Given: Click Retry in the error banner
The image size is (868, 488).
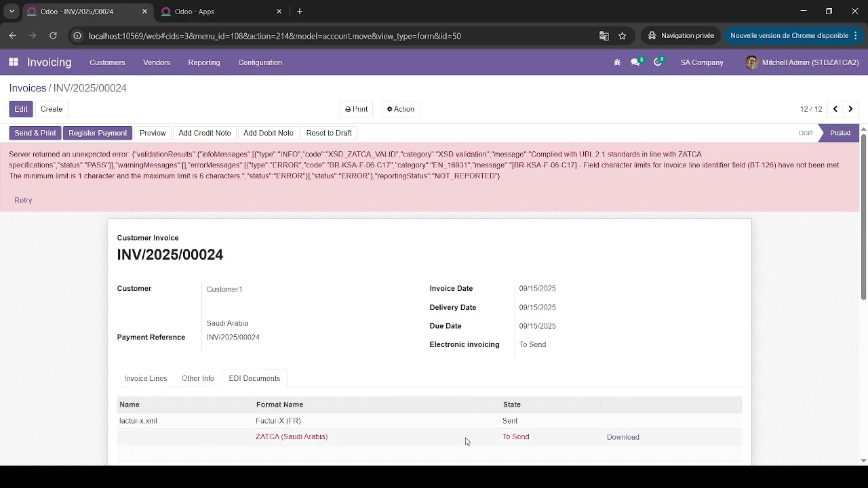Looking at the screenshot, I should [23, 200].
